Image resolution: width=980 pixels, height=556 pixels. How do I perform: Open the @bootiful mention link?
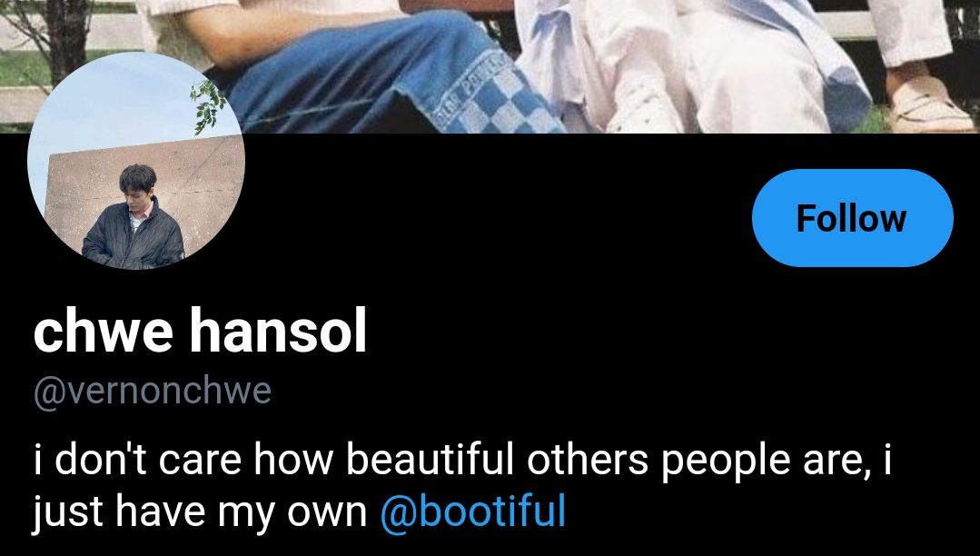(x=472, y=511)
